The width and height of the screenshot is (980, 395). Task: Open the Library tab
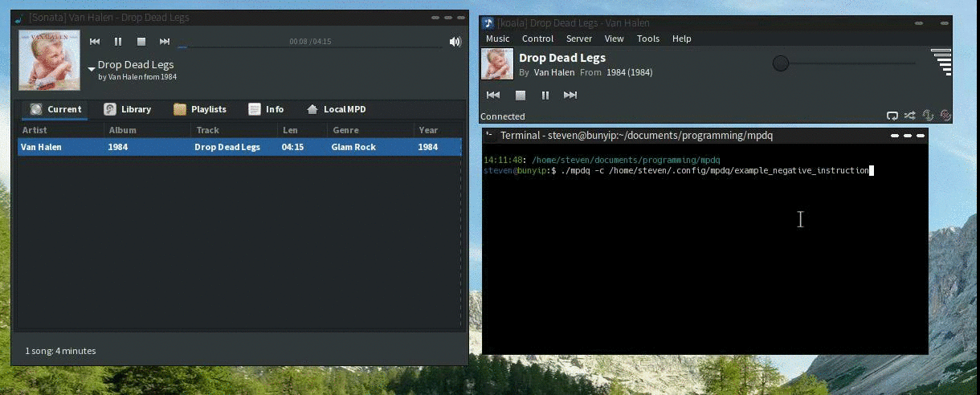coord(128,109)
